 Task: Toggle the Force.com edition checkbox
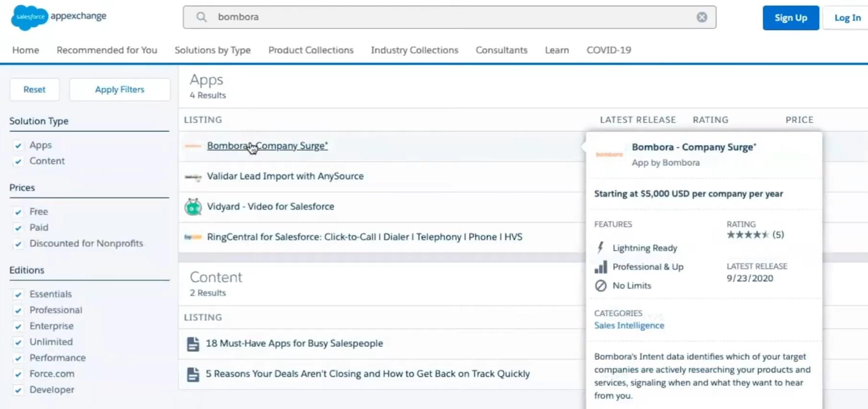(x=18, y=374)
